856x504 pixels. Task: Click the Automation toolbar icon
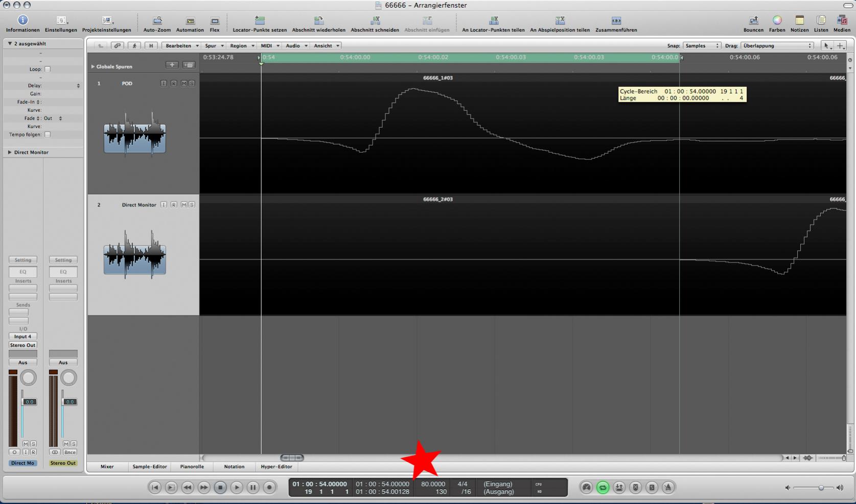click(190, 21)
